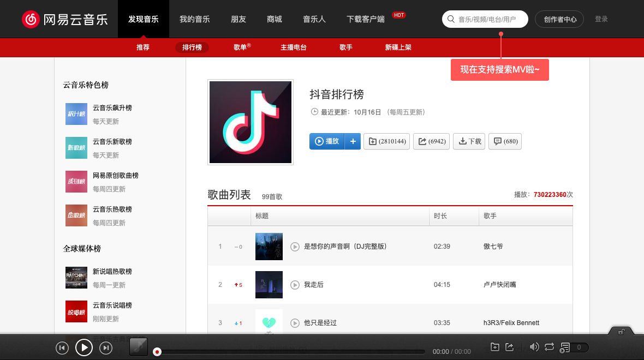Screen dimensions: 644x360
Task: Open the 云音乐热歌榜 title link
Action: pyautogui.click(x=112, y=209)
